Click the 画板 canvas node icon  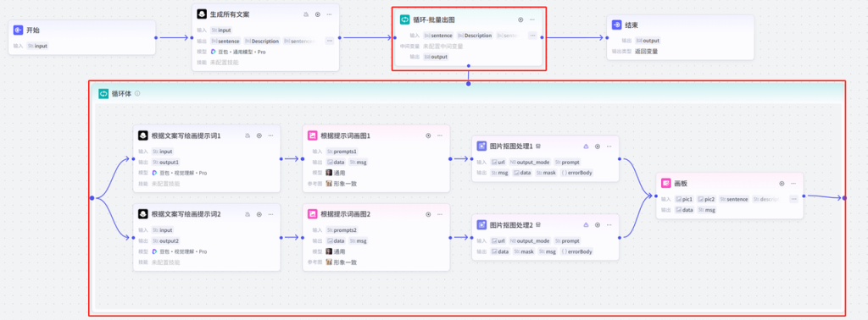pyautogui.click(x=666, y=184)
